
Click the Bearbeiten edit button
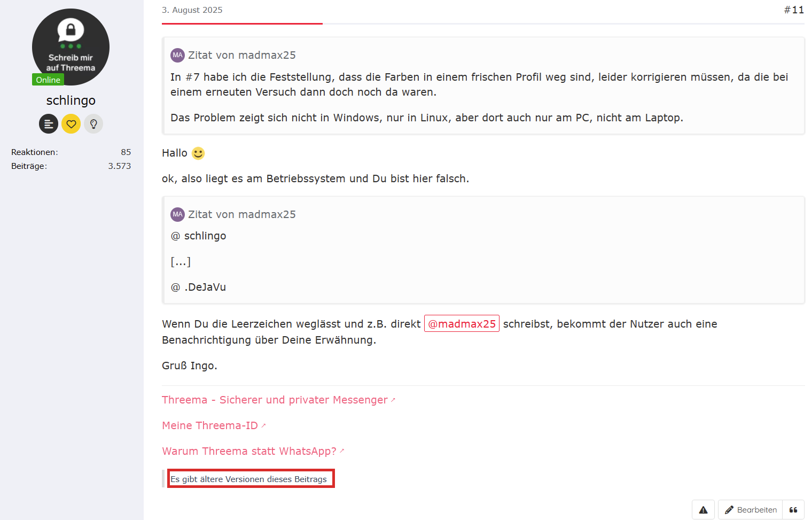751,510
